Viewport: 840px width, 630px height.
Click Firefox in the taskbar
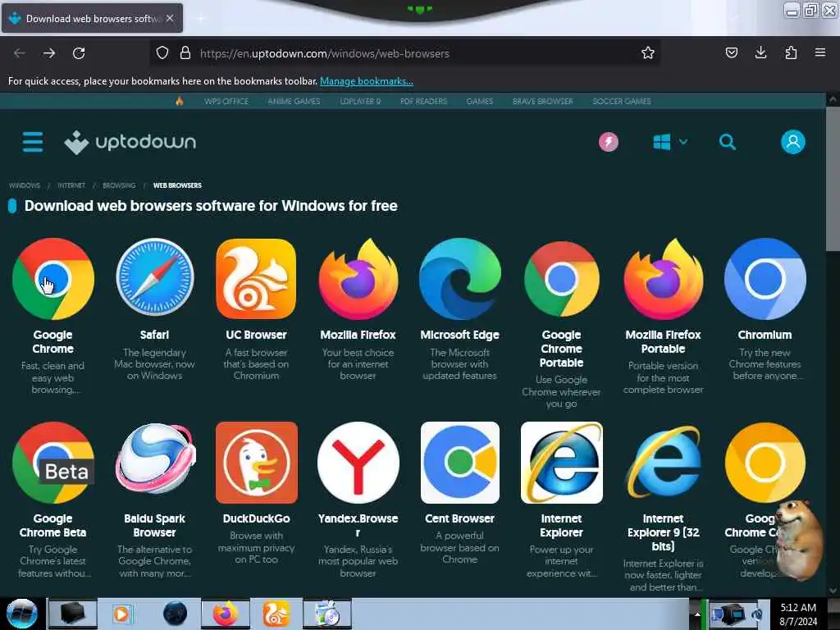[226, 614]
